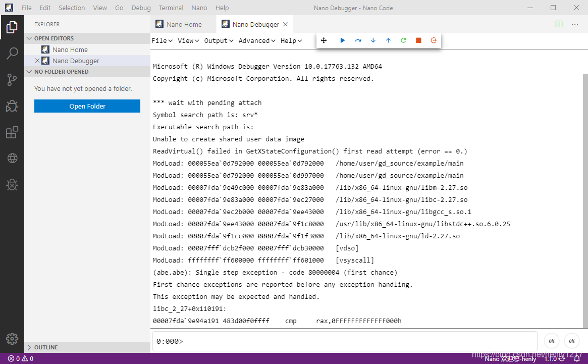Select Nano Debugger in Open Editors
This screenshot has width=588, height=364.
(87, 61)
